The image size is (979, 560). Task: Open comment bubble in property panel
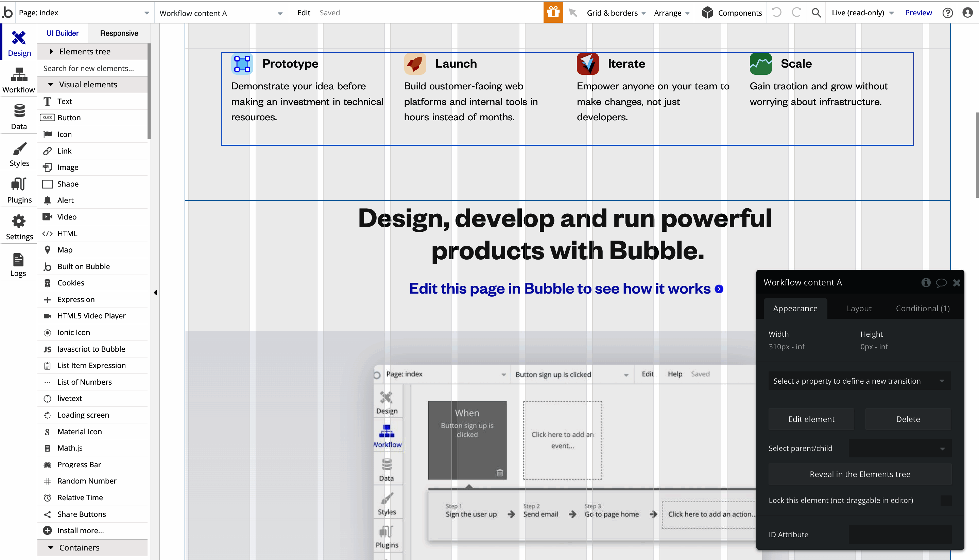[x=941, y=283]
